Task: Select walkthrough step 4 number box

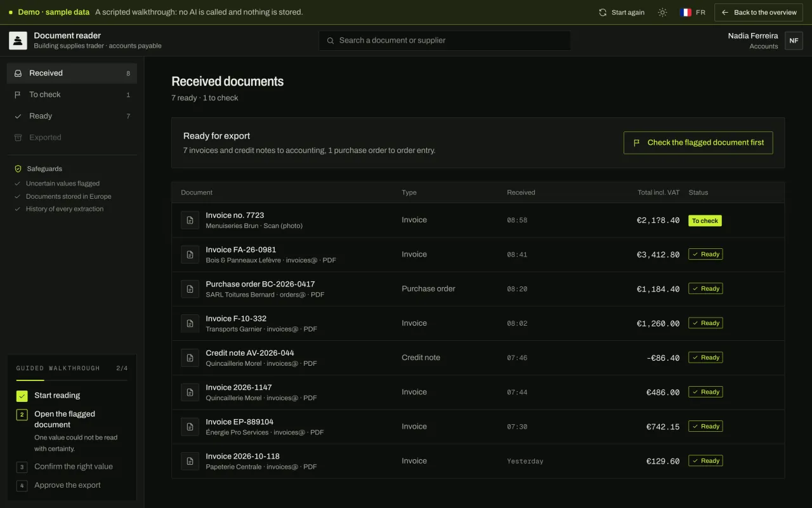Action: pos(22,486)
